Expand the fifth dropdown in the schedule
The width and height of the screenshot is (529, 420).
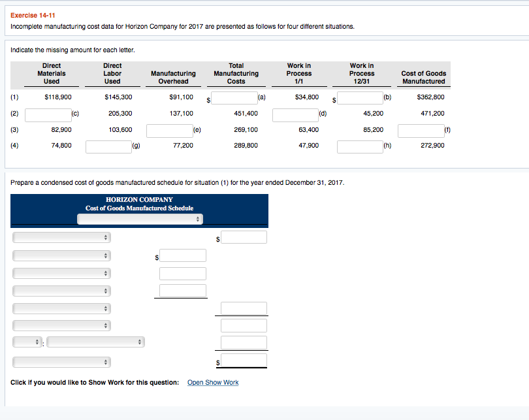click(x=61, y=308)
